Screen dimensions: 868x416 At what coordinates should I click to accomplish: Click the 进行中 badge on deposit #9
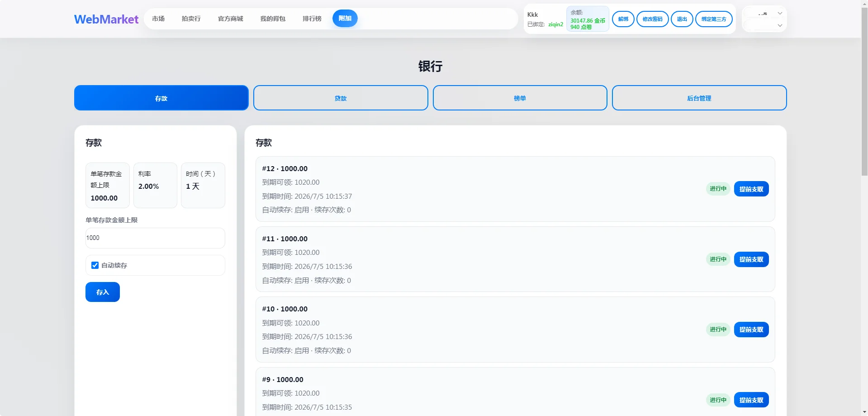[x=718, y=400]
